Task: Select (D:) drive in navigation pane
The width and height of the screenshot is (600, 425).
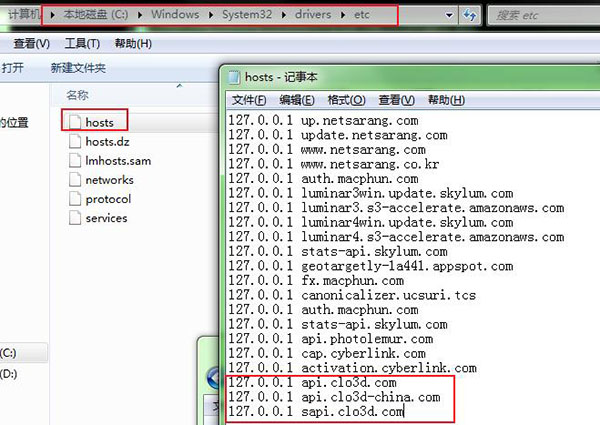Action: pos(9,374)
